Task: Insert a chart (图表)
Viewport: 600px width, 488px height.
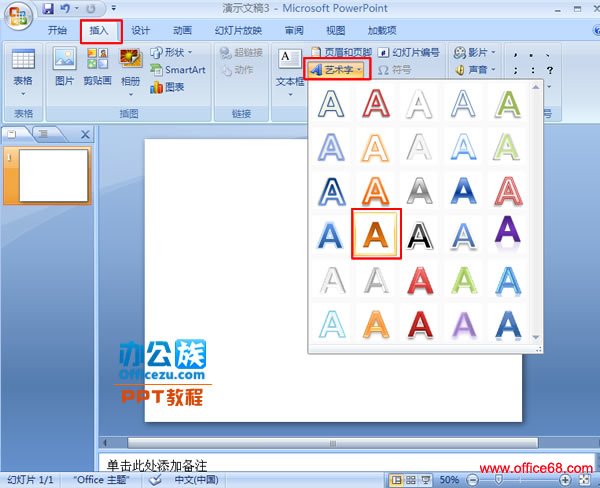Action: [x=167, y=87]
